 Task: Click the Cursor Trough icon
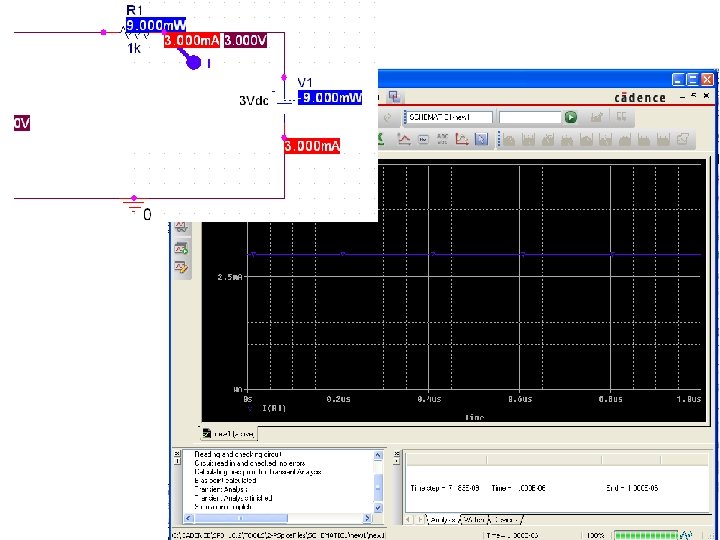[x=528, y=140]
